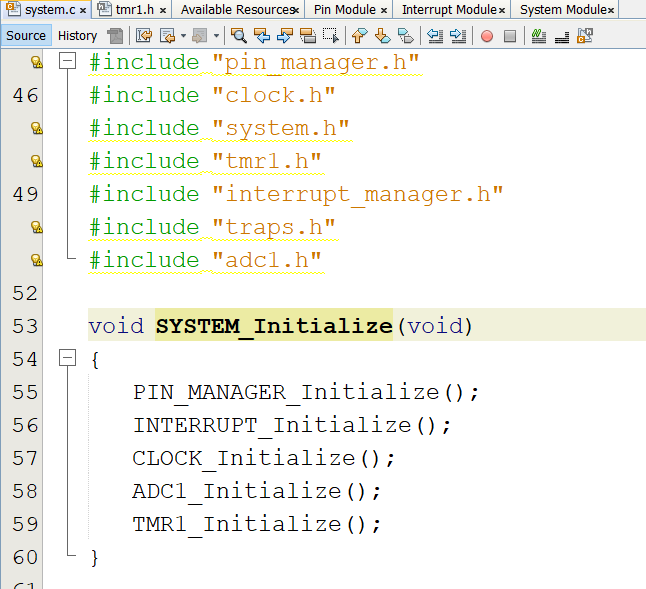The image size is (646, 589).
Task: Click Find Previous Occurrence icon
Action: pos(262,36)
